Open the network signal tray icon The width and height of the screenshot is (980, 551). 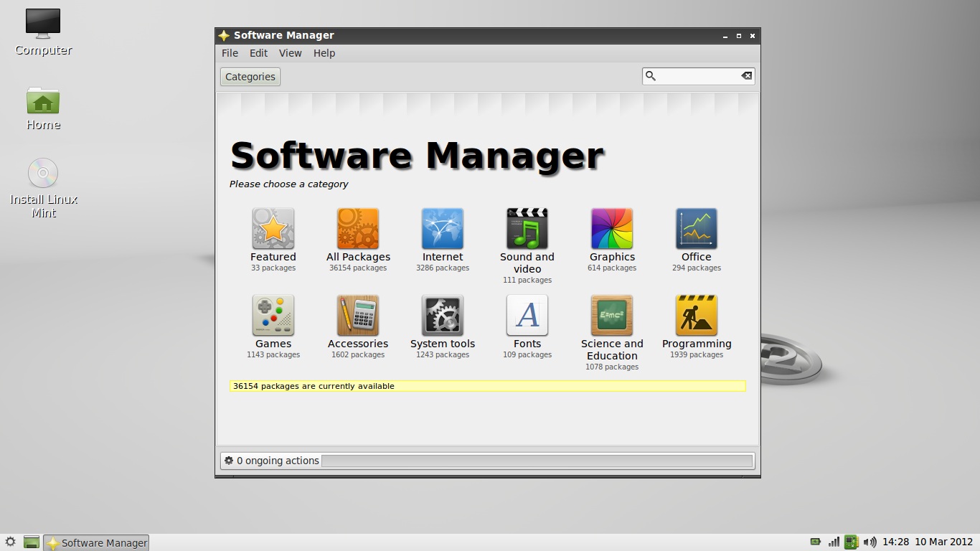pyautogui.click(x=834, y=542)
